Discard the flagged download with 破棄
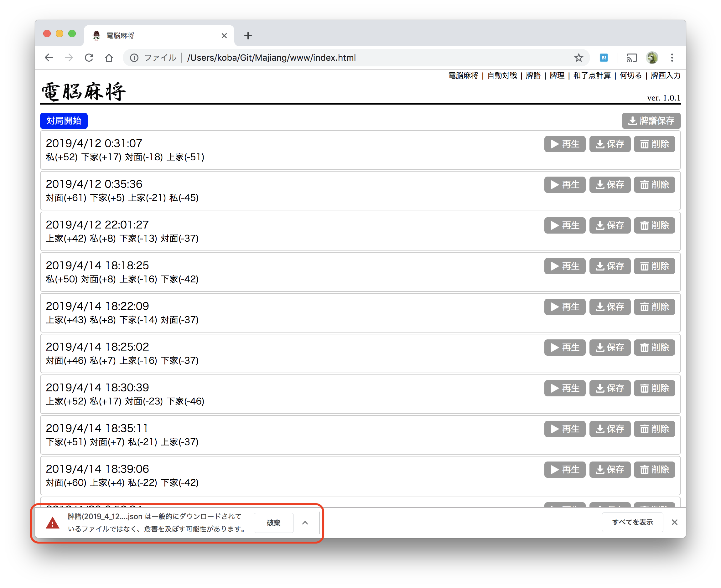The image size is (721, 588). (273, 523)
